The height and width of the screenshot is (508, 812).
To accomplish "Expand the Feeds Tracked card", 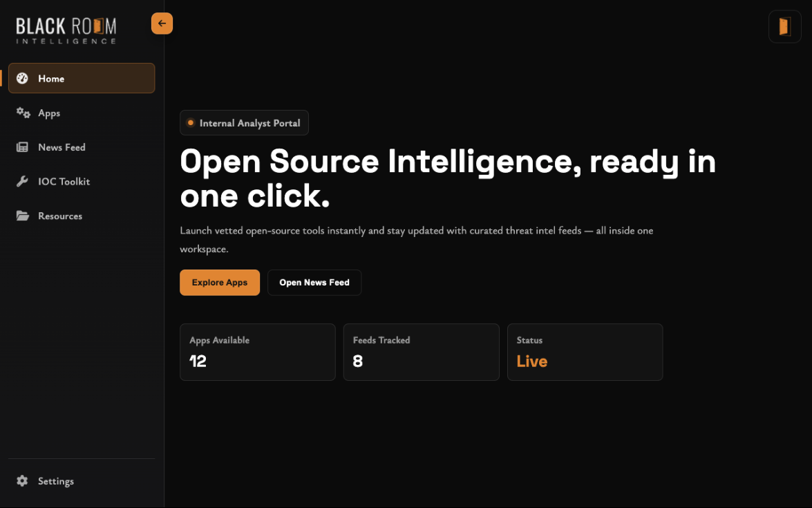I will 421,352.
